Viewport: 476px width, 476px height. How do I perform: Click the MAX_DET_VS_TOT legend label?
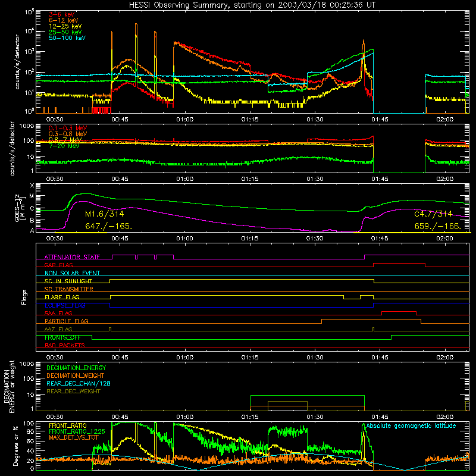[74, 437]
